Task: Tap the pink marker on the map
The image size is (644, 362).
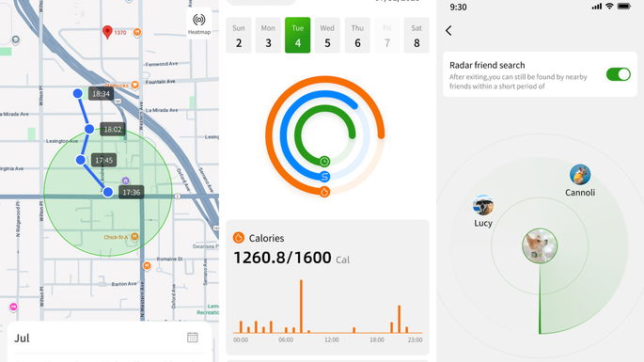Action: click(13, 307)
